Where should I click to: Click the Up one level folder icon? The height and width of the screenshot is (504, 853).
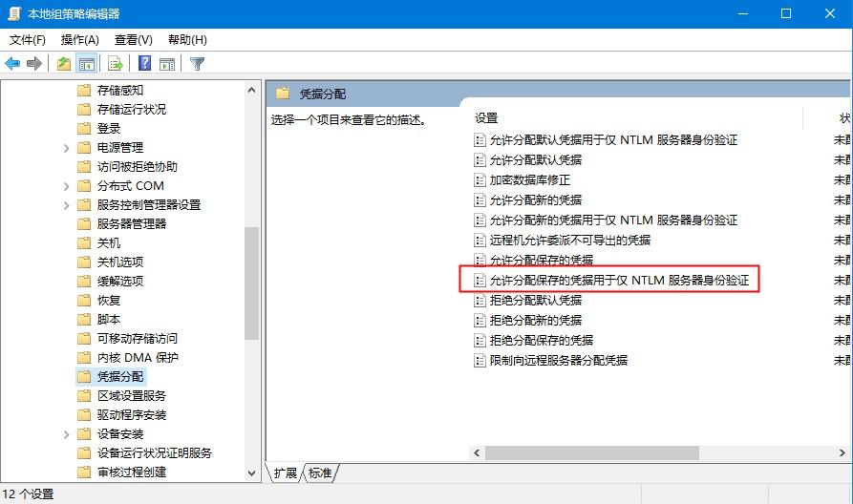(x=64, y=64)
